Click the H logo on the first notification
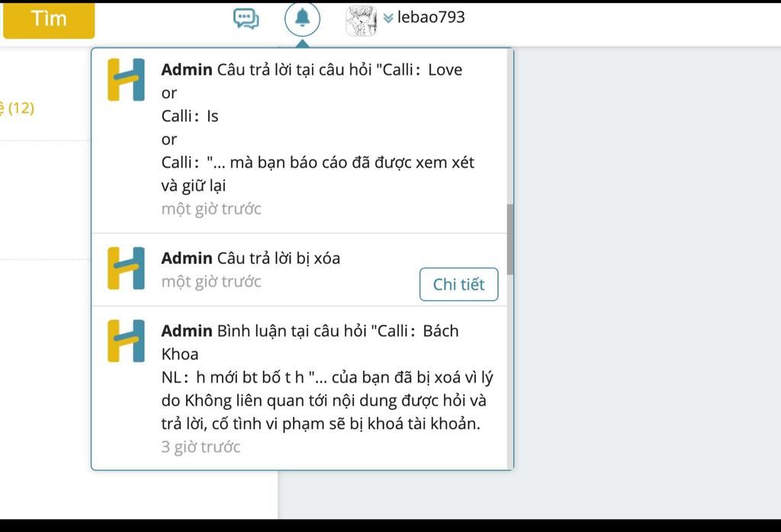Viewport: 781px width, 532px height. click(x=125, y=79)
